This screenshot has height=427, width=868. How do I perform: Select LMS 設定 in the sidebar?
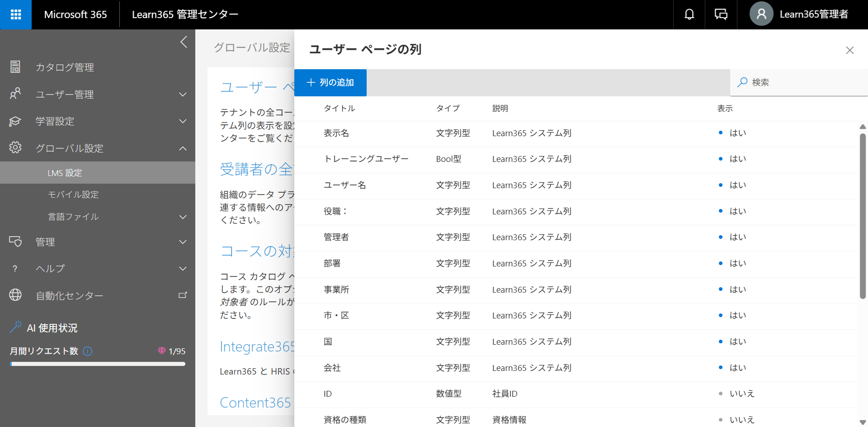pos(98,173)
